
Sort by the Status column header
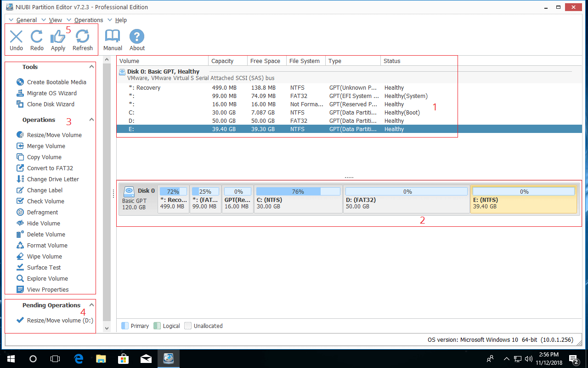click(x=419, y=61)
